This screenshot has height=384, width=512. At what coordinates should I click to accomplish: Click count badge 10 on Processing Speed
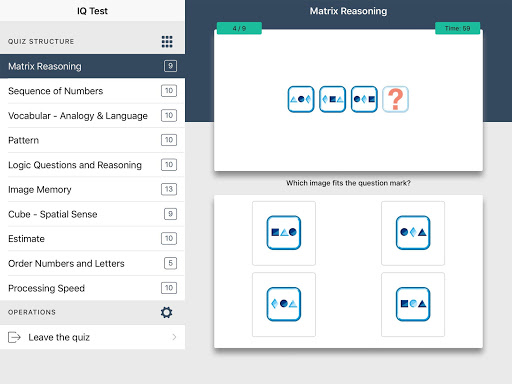(169, 288)
